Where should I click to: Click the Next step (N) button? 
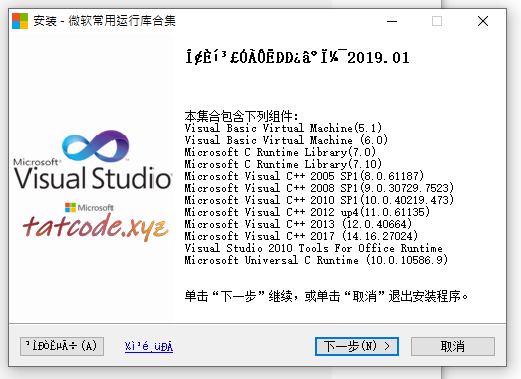(357, 346)
